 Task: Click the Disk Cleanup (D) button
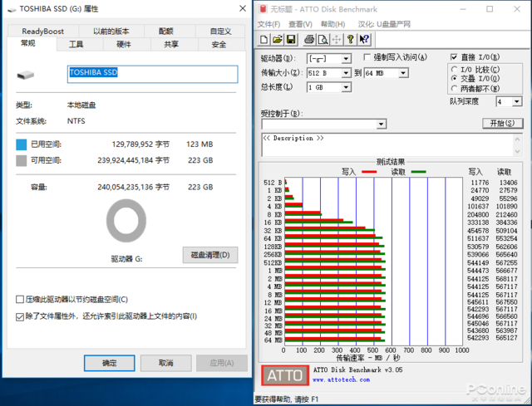[x=210, y=255]
